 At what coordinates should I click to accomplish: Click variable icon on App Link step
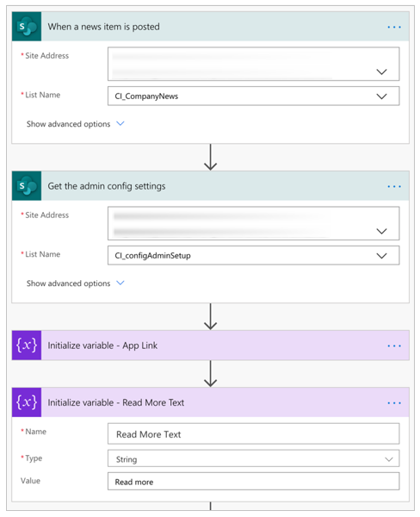point(27,346)
